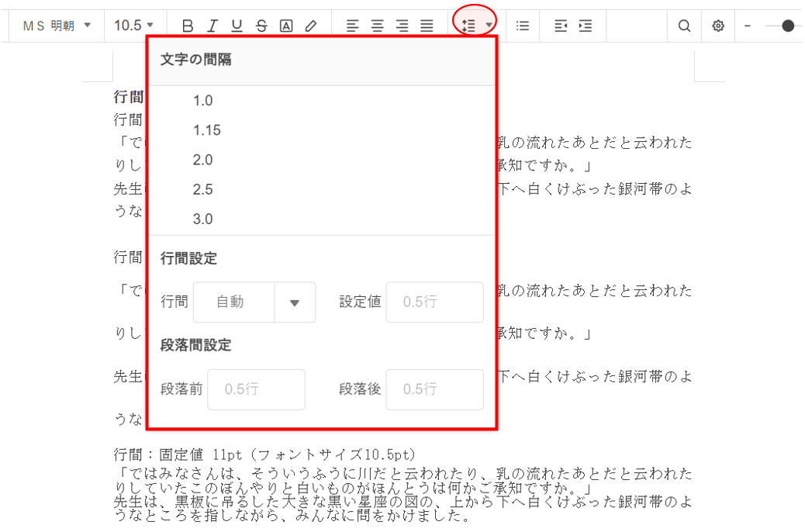Open the 行間 自動 dropdown
Screen dimensions: 805x532
(x=294, y=302)
